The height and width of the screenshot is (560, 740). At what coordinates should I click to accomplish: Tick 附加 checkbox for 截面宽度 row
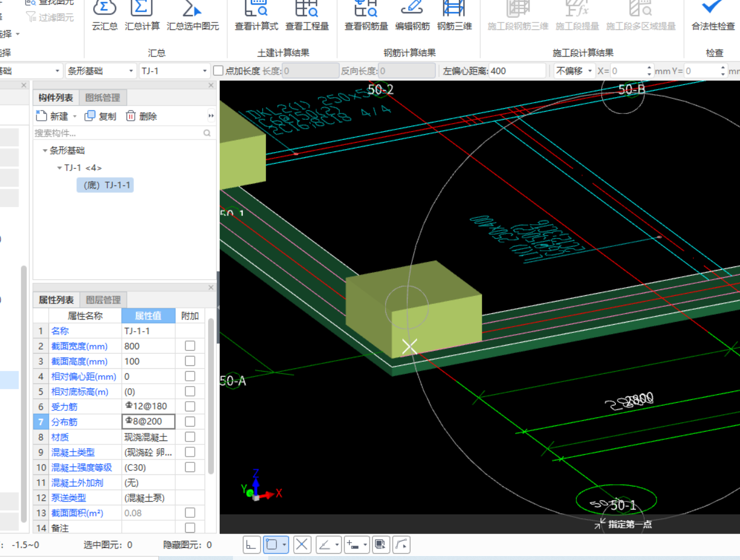190,346
